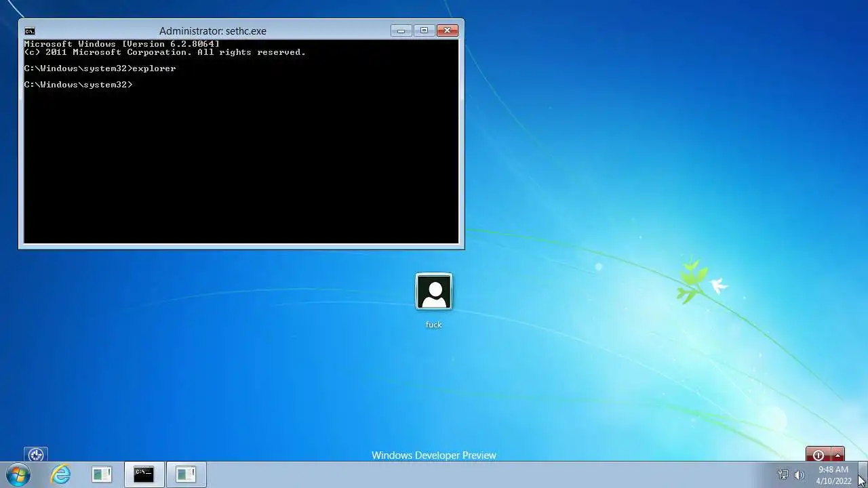Switch to the Command Prompt taskbar button

tap(144, 474)
